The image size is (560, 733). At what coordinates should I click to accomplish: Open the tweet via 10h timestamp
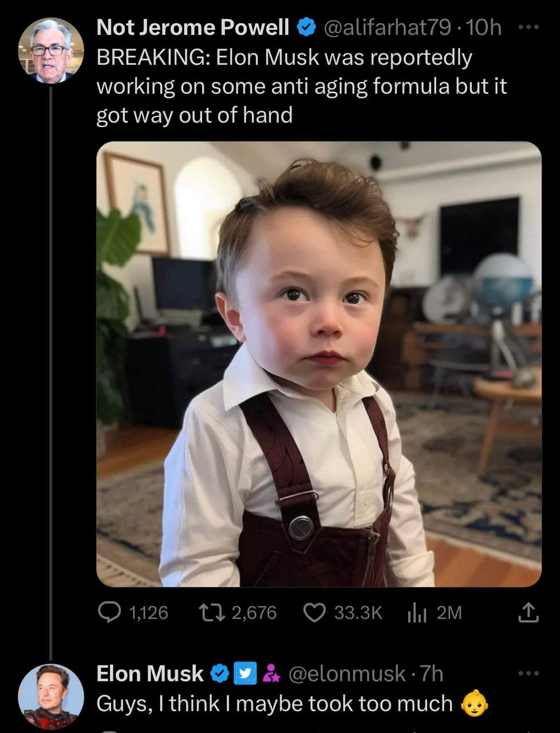click(484, 27)
